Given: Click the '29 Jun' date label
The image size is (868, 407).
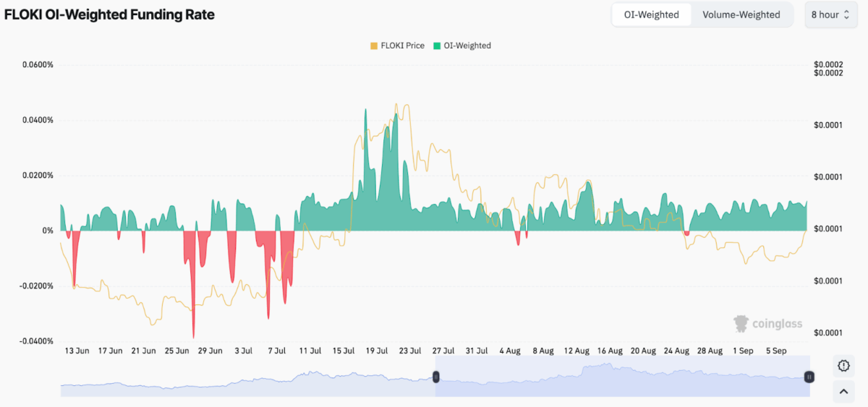Looking at the screenshot, I should (x=210, y=351).
